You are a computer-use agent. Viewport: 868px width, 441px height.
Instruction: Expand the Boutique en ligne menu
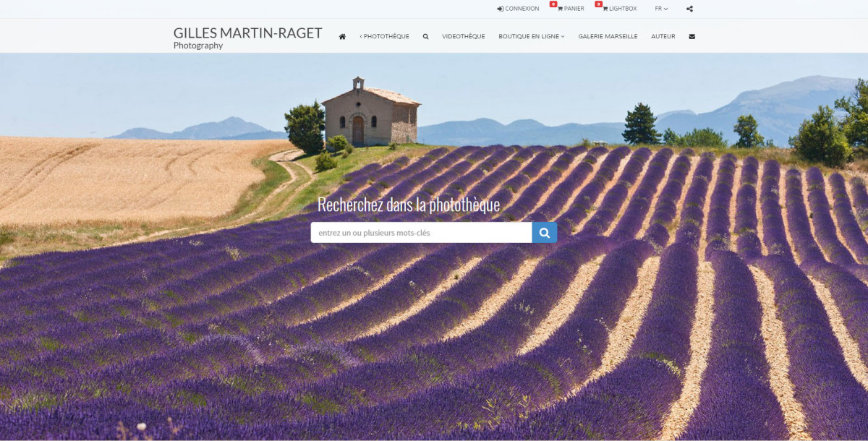click(x=531, y=36)
